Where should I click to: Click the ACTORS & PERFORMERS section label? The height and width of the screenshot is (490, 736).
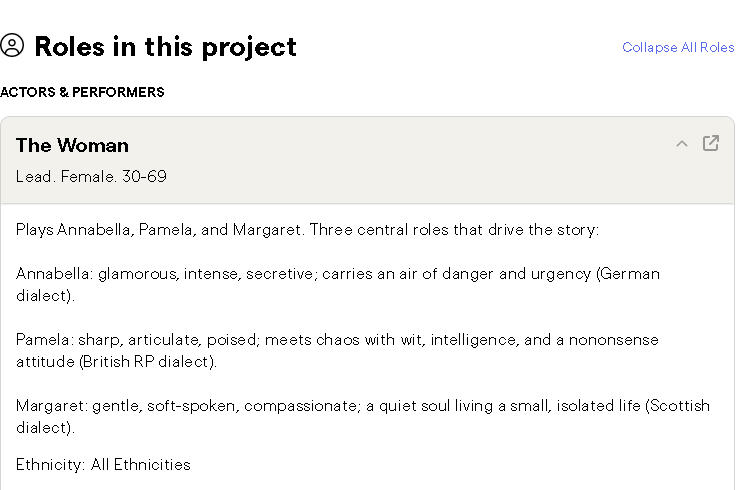pos(82,92)
